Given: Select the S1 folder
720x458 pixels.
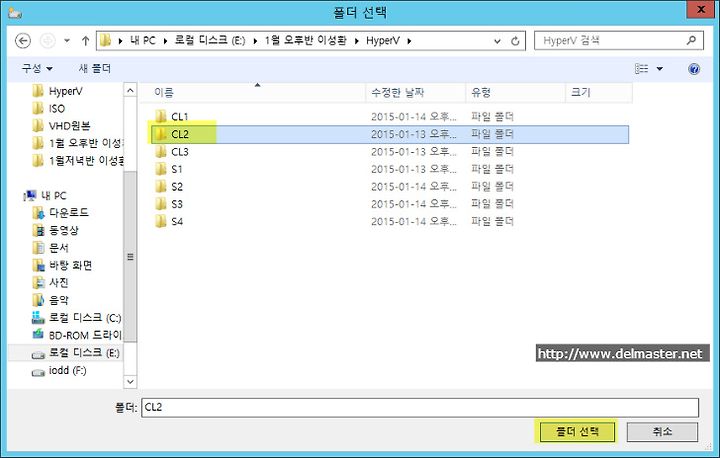Looking at the screenshot, I should (x=390, y=169).
